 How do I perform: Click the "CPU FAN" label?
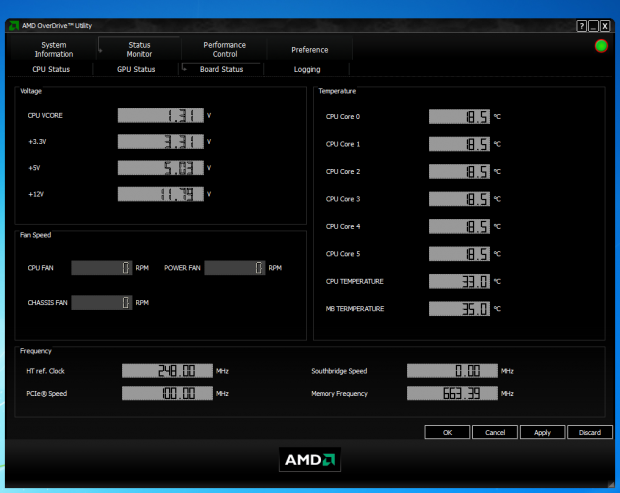point(40,268)
